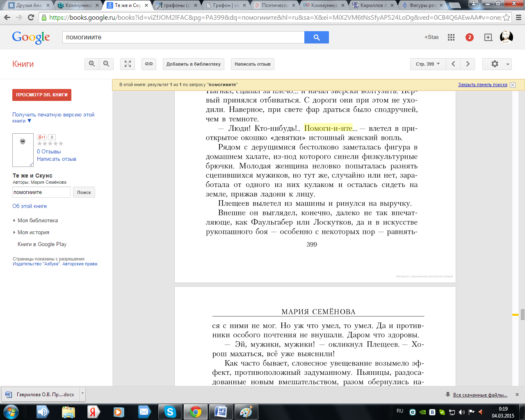Click the share plus box icon
The image size is (525, 420).
[488, 37]
